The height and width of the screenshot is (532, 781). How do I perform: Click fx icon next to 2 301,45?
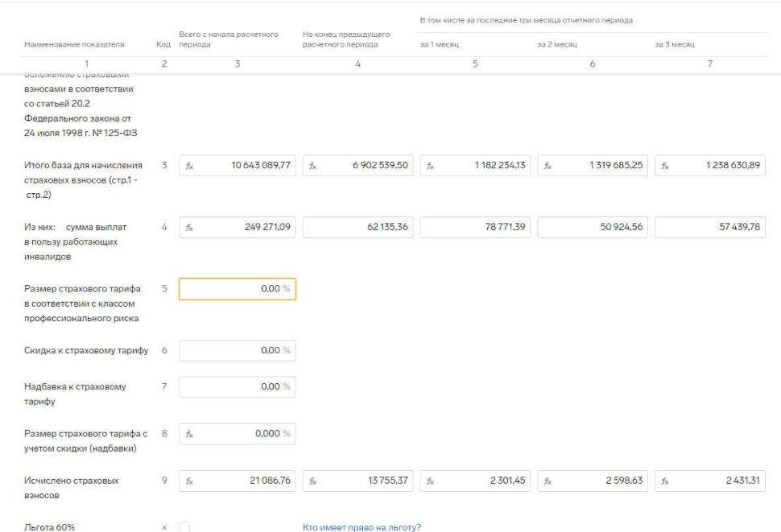430,480
